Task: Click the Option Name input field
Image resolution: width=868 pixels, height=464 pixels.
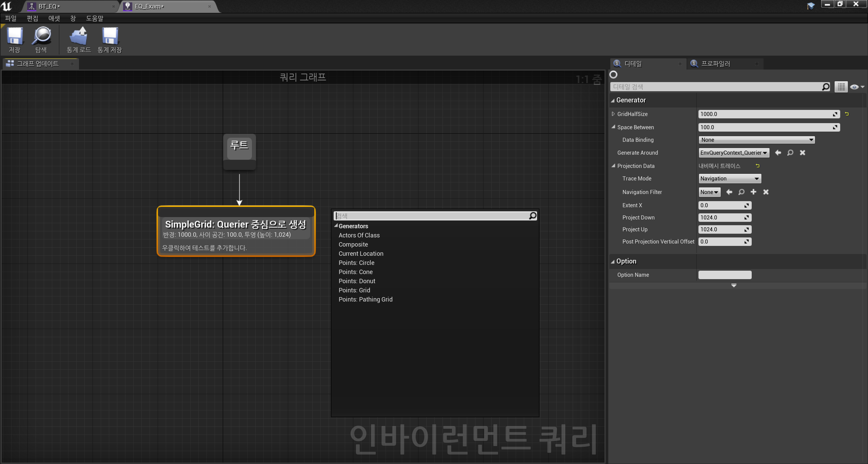Action: point(725,275)
